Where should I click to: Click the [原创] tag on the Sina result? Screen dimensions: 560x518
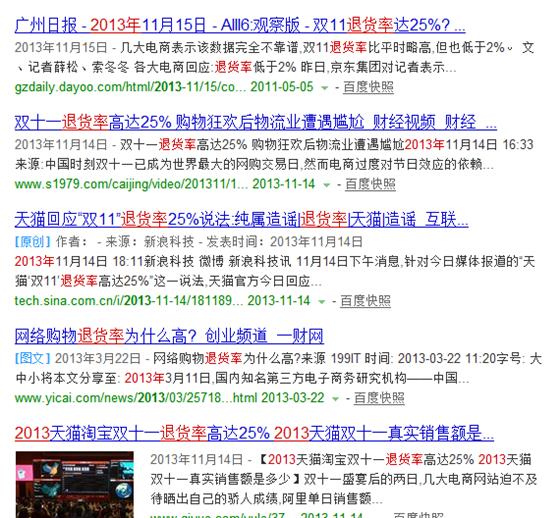(x=32, y=242)
